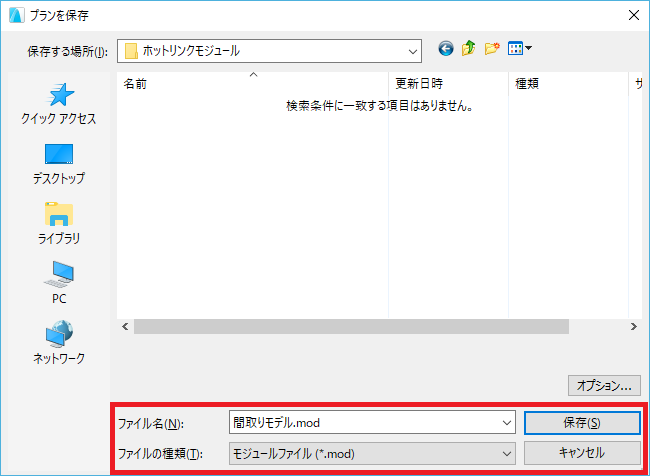This screenshot has width=650, height=476.
Task: Click the 保存(S) button
Action: pos(582,423)
